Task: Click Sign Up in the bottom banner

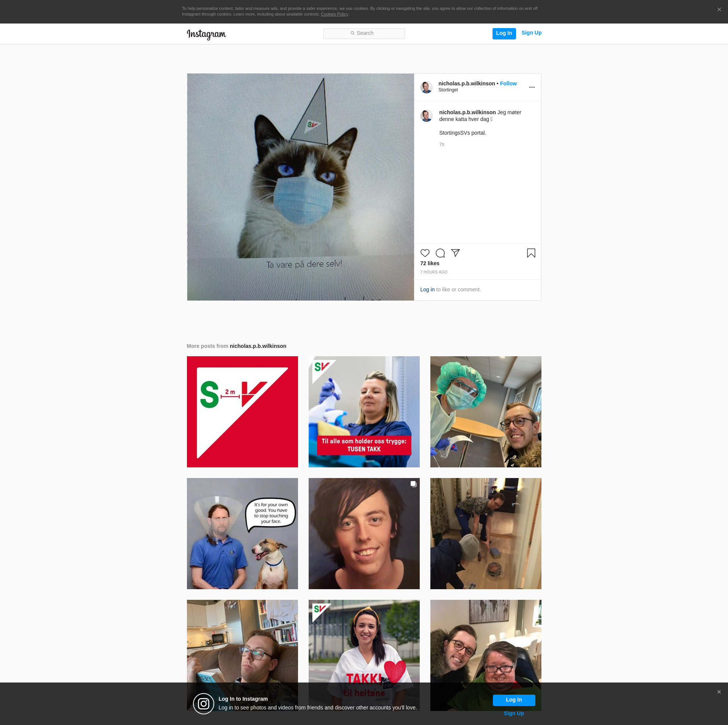Action: [x=514, y=713]
